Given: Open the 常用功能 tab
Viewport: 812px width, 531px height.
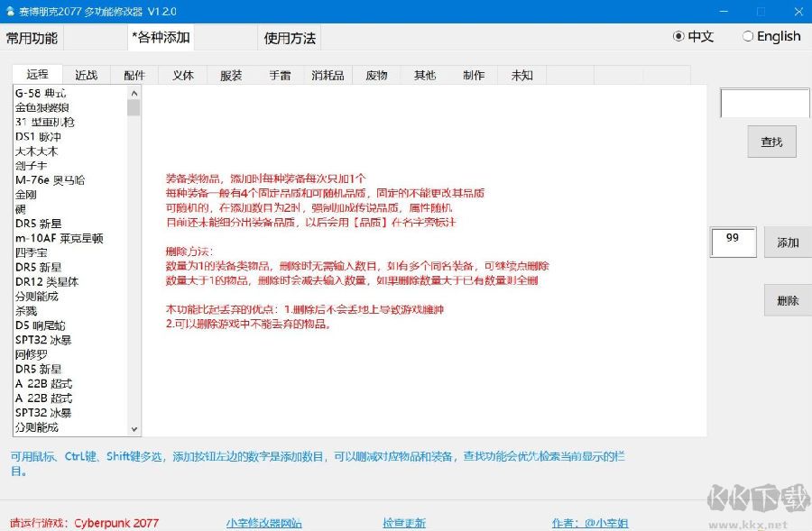Looking at the screenshot, I should tap(32, 37).
